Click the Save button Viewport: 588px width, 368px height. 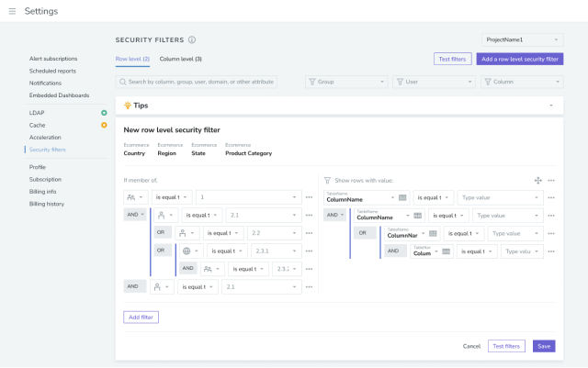coord(544,346)
